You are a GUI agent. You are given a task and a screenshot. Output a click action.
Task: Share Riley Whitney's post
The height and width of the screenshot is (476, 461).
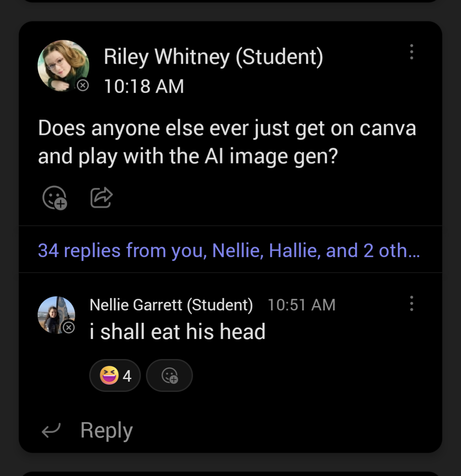(x=101, y=198)
